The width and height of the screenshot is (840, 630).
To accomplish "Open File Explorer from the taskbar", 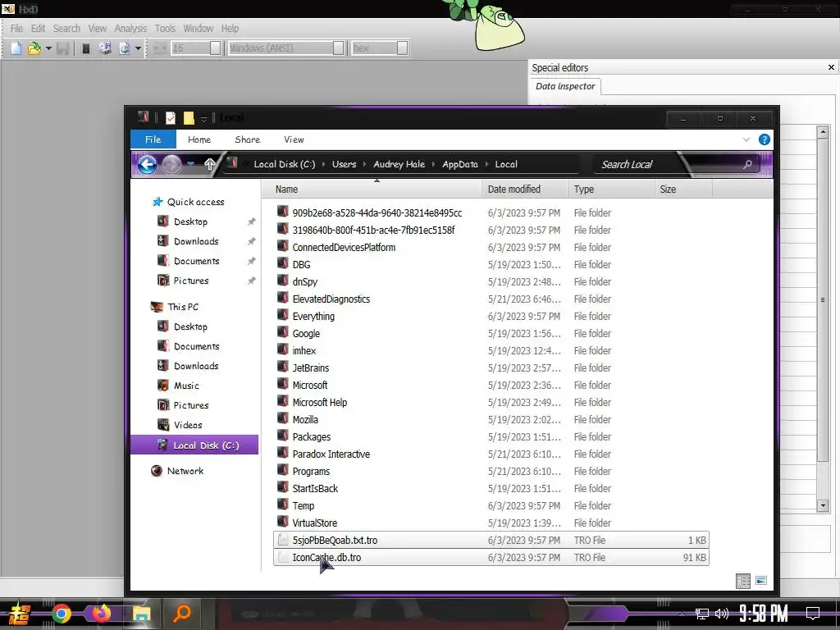I will [142, 614].
